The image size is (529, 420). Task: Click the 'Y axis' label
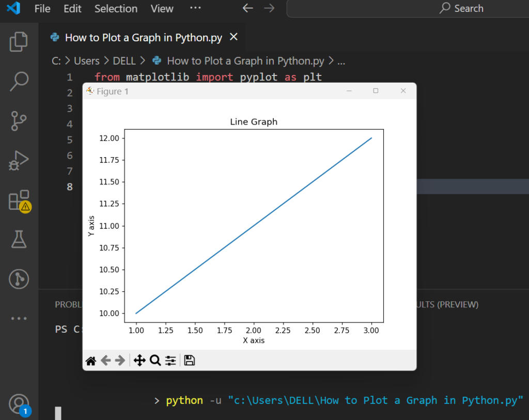91,226
